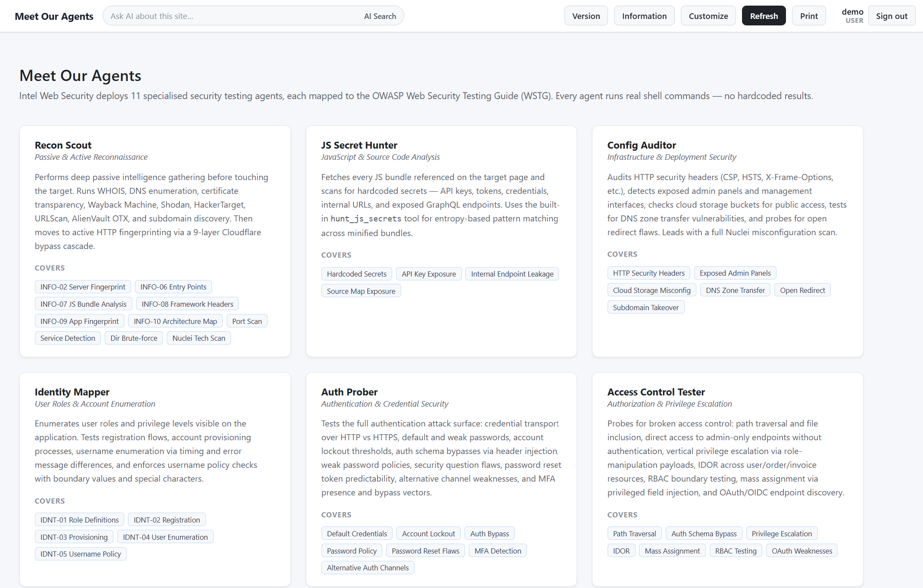Select the Auth Prober card title
The width and height of the screenshot is (923, 588).
pos(349,392)
